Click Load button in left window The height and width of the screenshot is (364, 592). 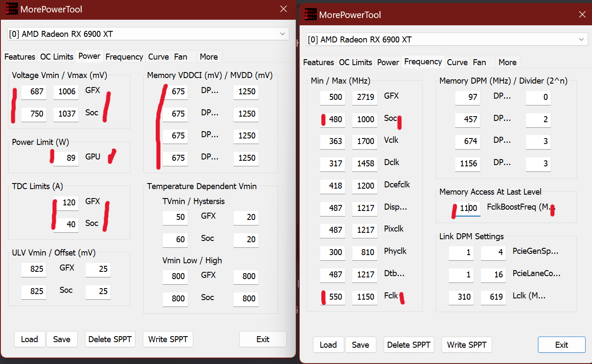click(30, 339)
